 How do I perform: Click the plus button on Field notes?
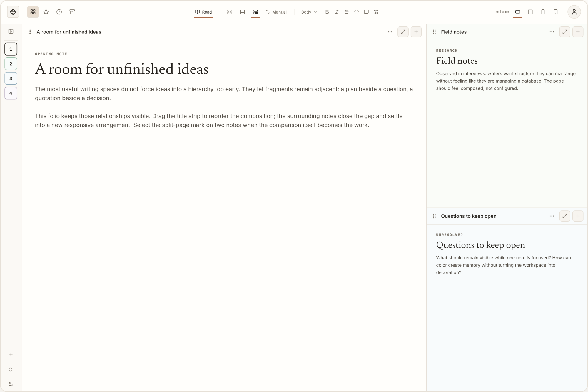pos(578,32)
